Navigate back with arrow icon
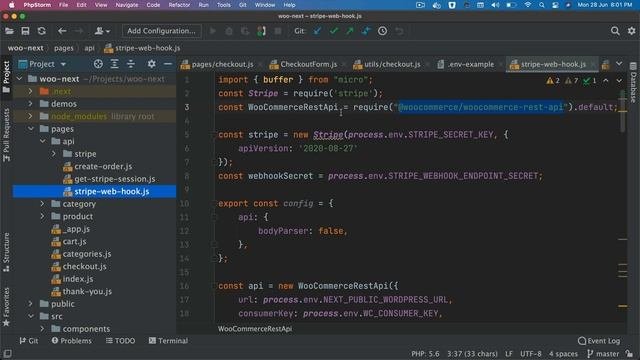640x360 pixels. point(62,31)
